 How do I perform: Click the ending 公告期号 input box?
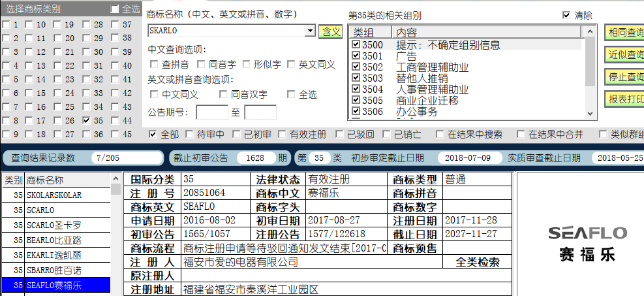260,112
